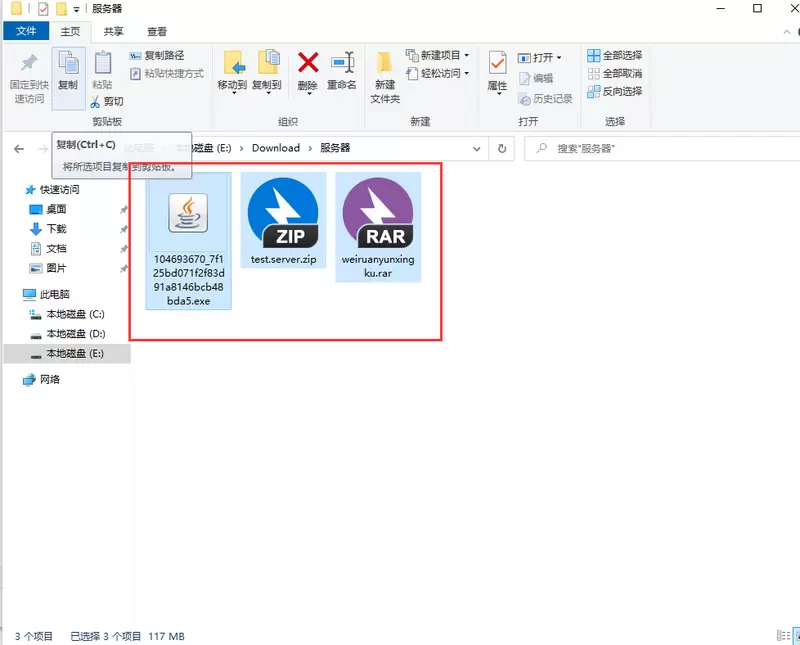Open Pictures in navigation pane

(x=48, y=268)
